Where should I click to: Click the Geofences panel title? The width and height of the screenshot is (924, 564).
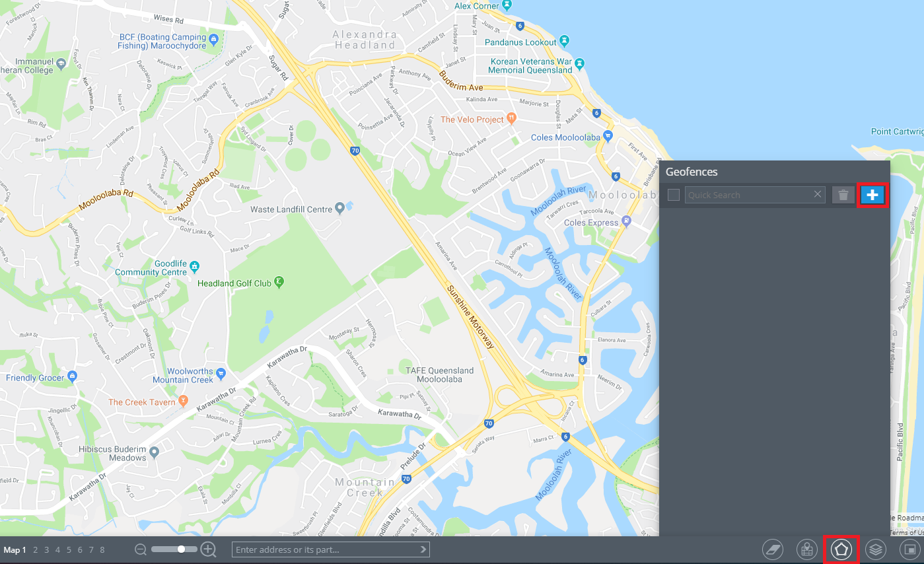(692, 172)
